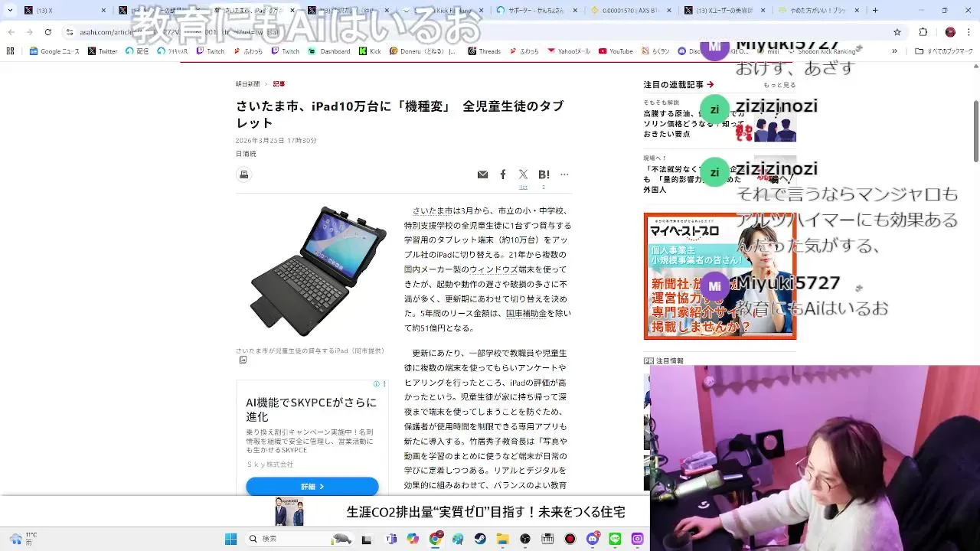980x551 pixels.
Task: Open the Google ニュース bookmark
Action: click(x=54, y=51)
